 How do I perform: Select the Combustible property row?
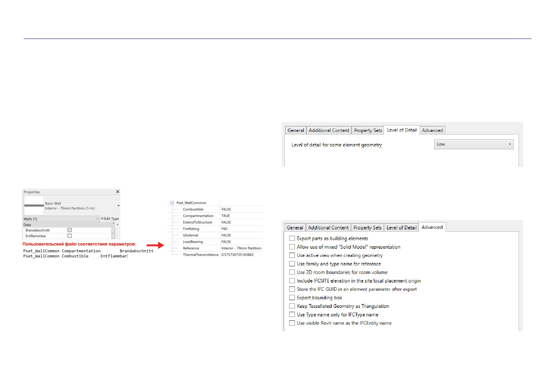(x=215, y=209)
